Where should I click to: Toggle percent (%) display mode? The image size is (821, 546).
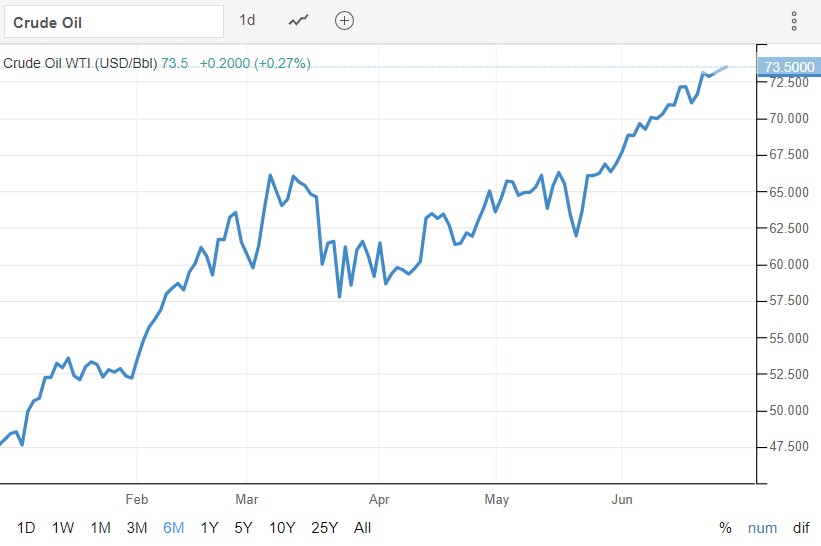(725, 527)
